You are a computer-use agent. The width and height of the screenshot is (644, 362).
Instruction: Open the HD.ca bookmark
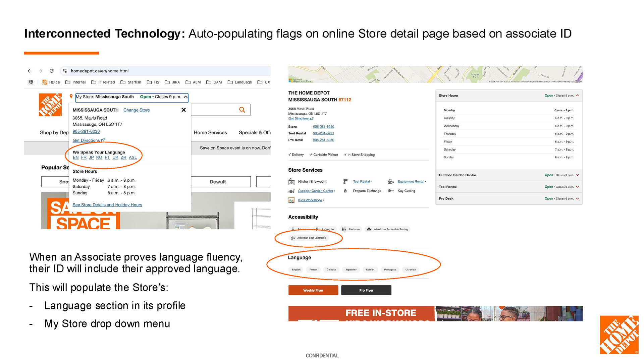[x=51, y=82]
